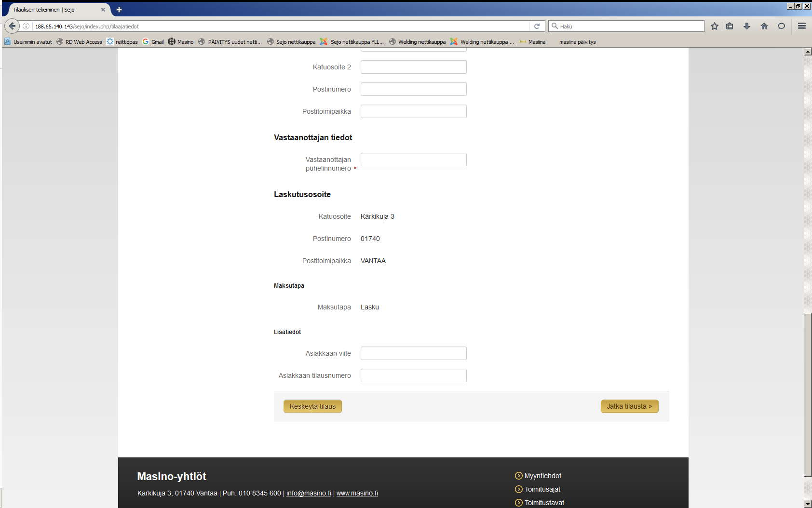812x508 pixels.
Task: Open the chat bubble toolbar icon
Action: [x=782, y=26]
